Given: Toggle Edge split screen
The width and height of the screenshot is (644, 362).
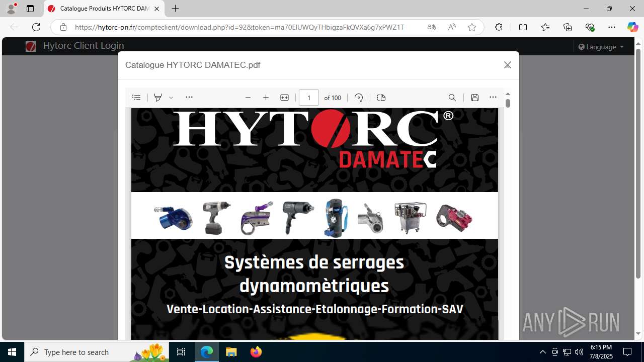Looking at the screenshot, I should (523, 27).
